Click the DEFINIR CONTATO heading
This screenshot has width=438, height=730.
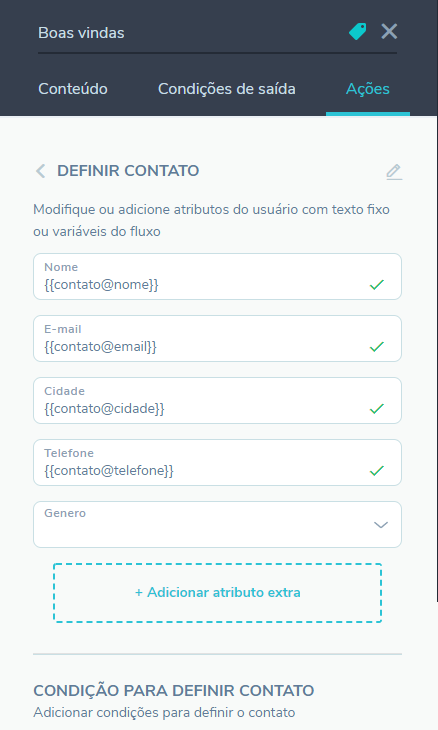pos(128,171)
